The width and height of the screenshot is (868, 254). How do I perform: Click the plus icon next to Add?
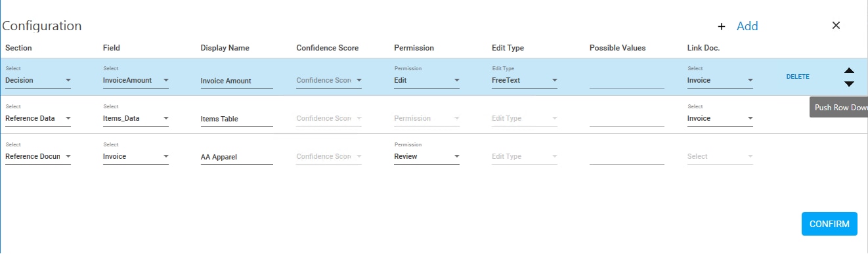click(x=722, y=26)
